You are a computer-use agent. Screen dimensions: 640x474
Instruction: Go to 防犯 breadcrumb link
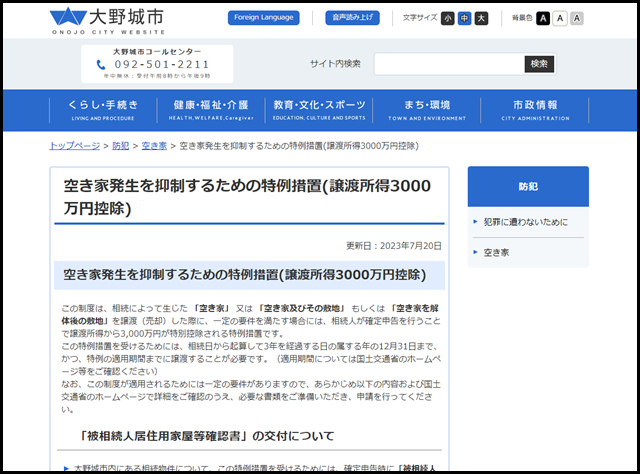tap(120, 146)
